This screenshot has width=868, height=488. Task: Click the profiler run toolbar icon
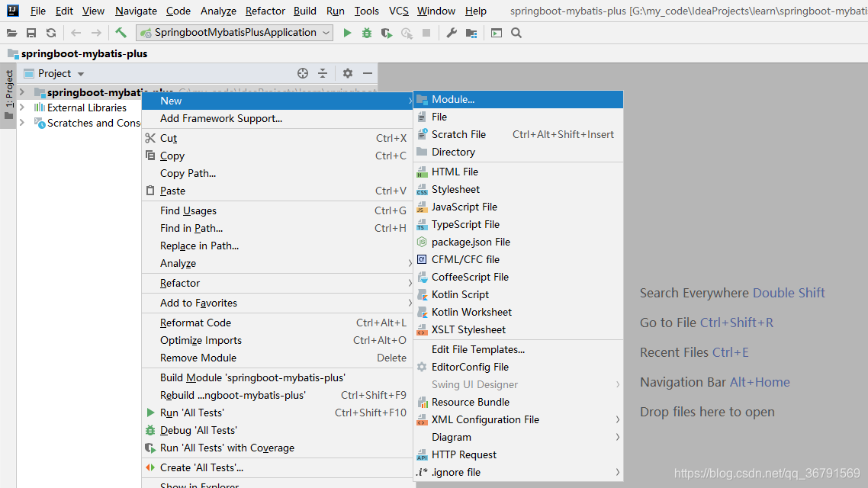407,34
